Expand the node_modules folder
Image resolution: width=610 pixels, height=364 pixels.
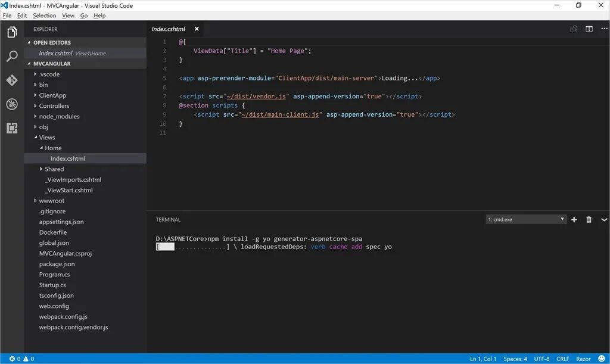[35, 116]
